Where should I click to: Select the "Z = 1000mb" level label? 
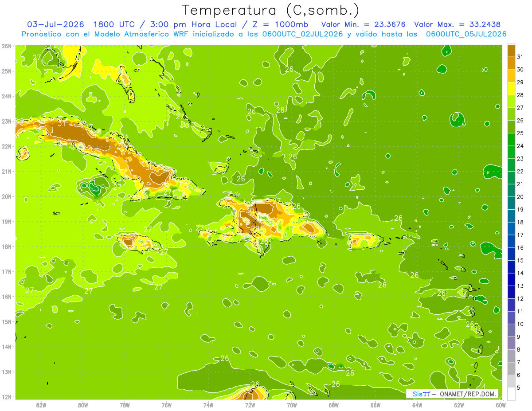[280, 24]
